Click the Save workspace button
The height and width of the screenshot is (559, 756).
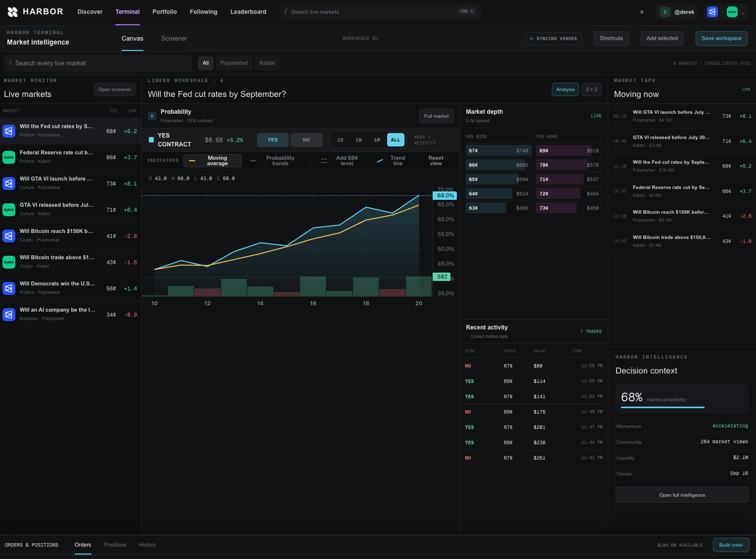pos(721,39)
